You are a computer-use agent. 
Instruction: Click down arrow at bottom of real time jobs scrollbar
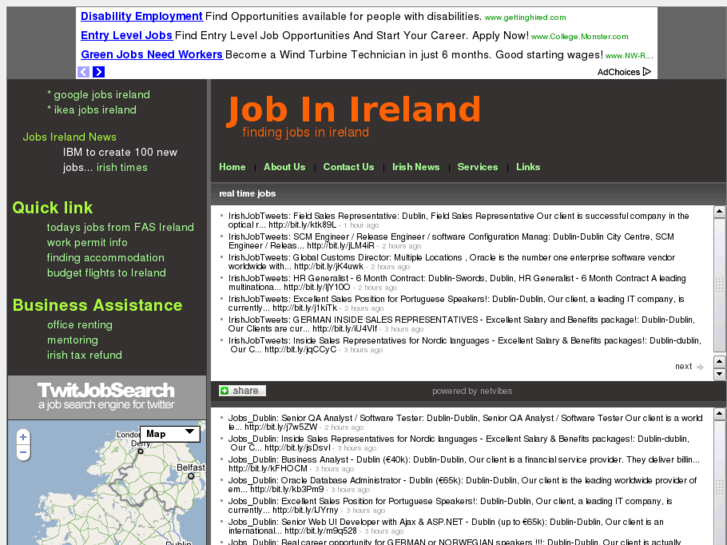720,373
